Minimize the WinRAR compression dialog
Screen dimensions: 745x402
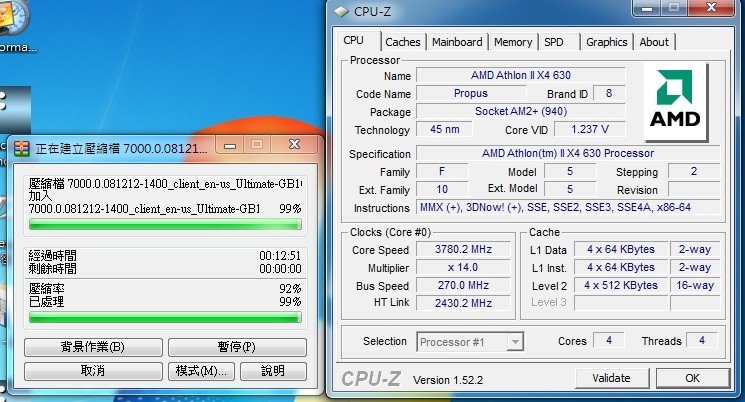[230, 145]
